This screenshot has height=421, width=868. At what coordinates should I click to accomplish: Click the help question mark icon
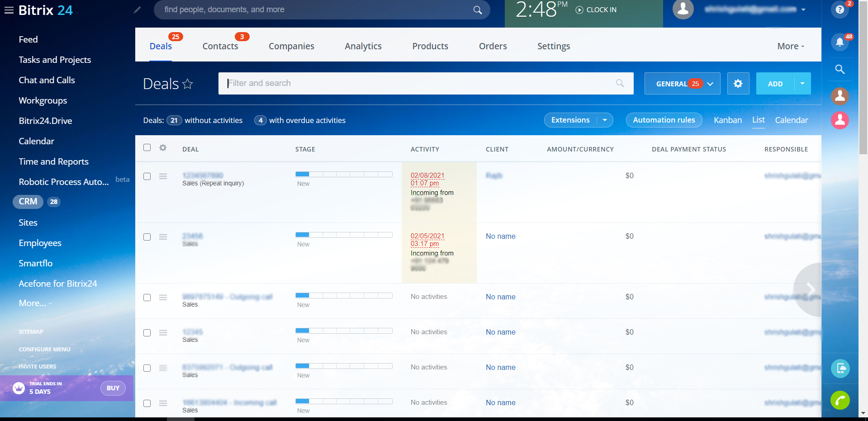pos(840,9)
